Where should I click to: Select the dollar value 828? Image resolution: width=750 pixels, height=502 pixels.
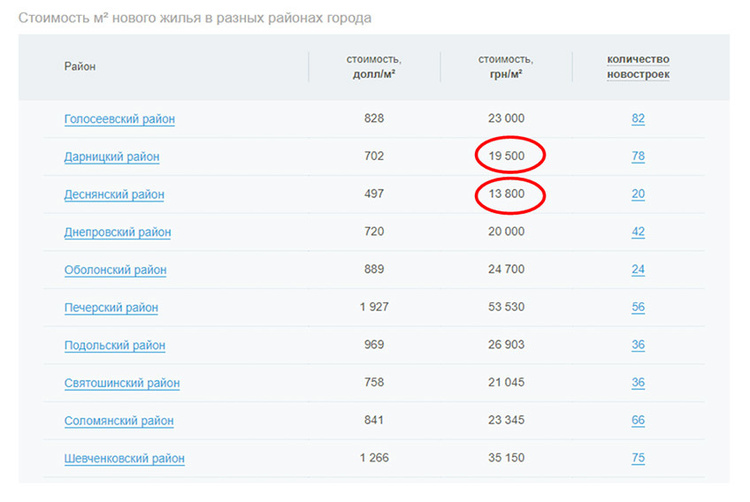click(374, 118)
